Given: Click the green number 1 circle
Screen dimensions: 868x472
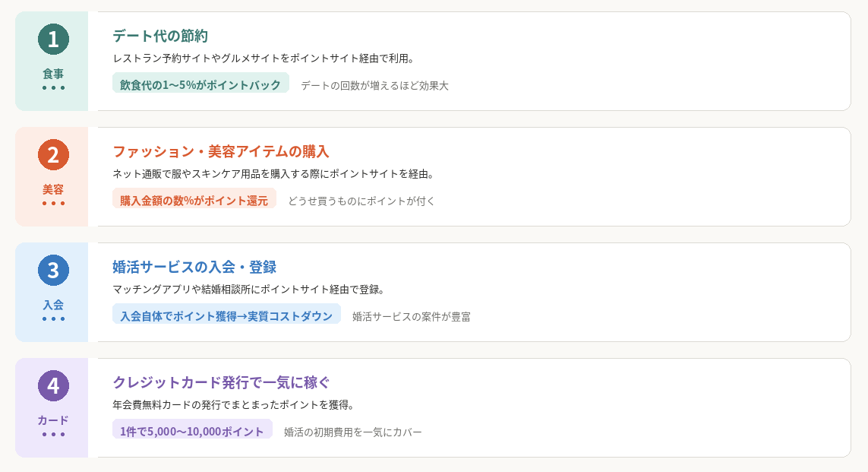Looking at the screenshot, I should tap(53, 39).
